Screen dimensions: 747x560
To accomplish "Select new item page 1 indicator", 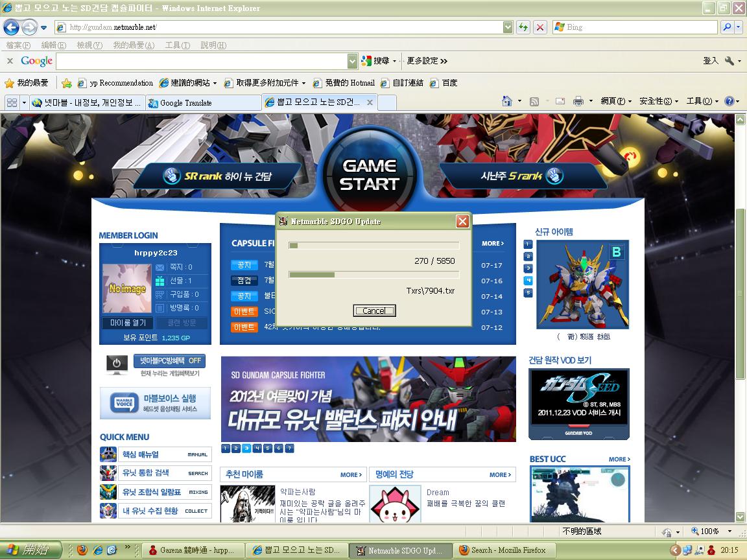I will click(x=528, y=244).
